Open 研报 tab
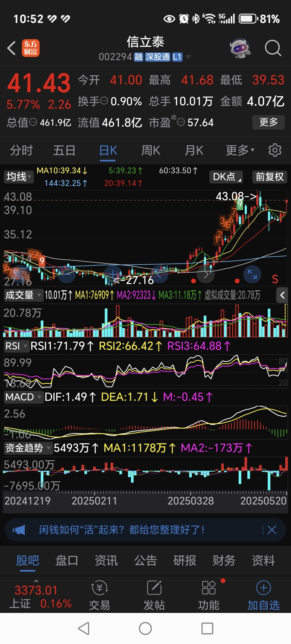The width and height of the screenshot is (291, 644). point(185,560)
